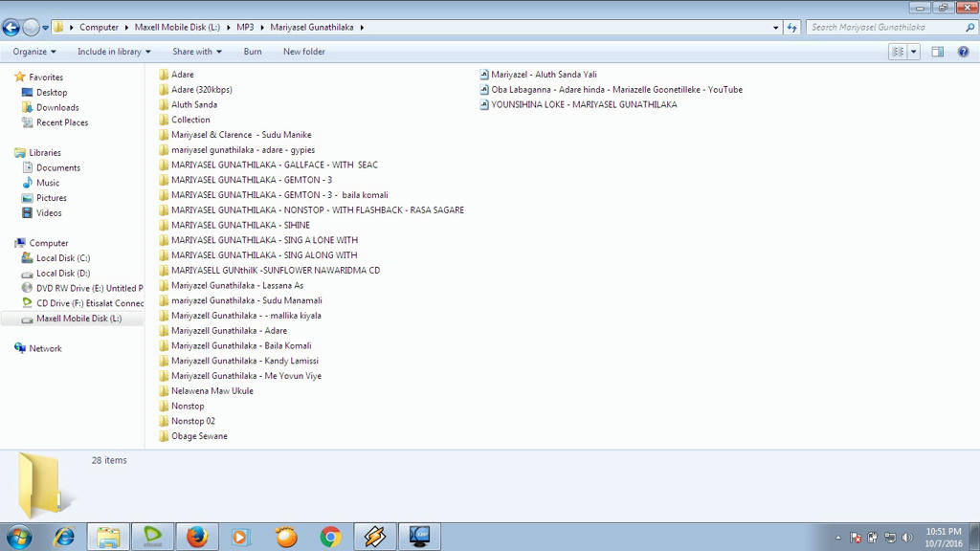Open the Windows Start button

19,537
